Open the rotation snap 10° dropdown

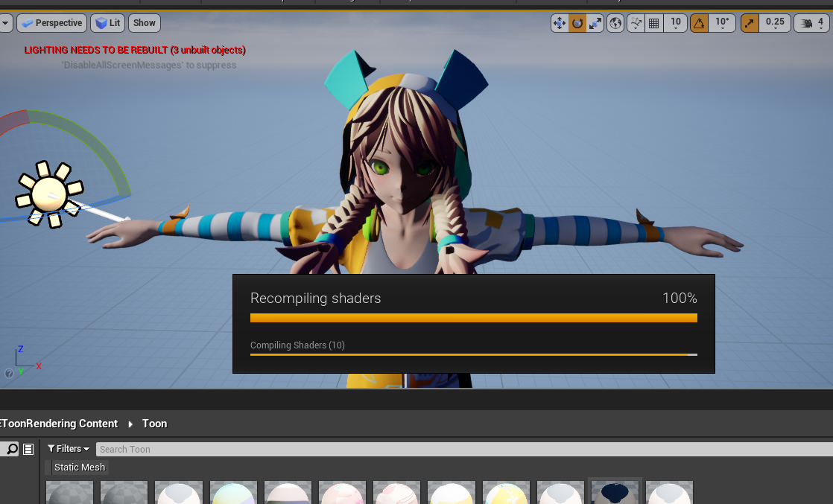pyautogui.click(x=722, y=23)
